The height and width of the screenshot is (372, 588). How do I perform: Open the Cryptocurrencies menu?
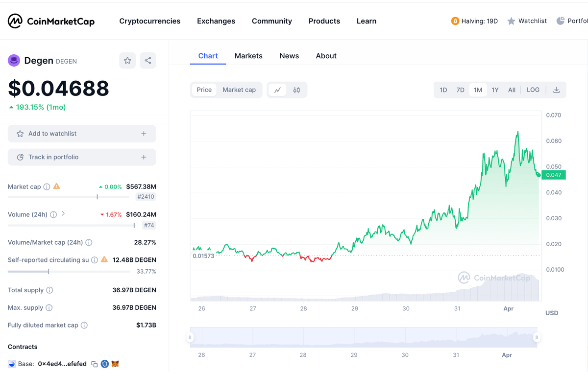149,21
